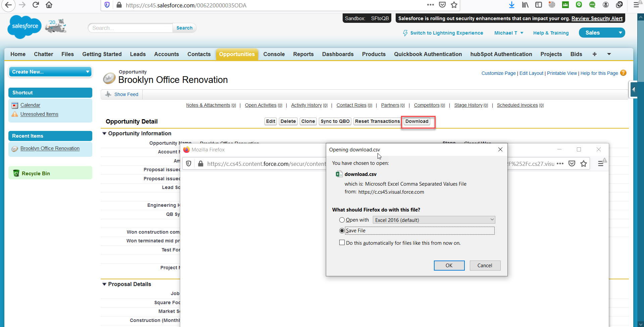Screen dimensions: 644x327
Task: Open the Sales app menu dropdown
Action: click(602, 33)
